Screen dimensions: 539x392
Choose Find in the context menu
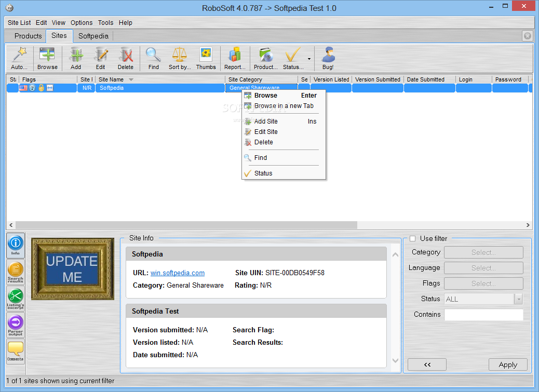point(284,158)
